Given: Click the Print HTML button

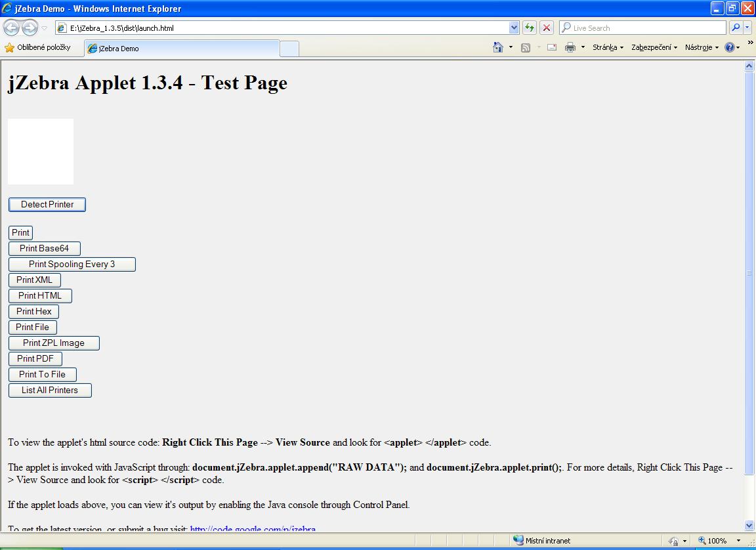Looking at the screenshot, I should (x=40, y=296).
